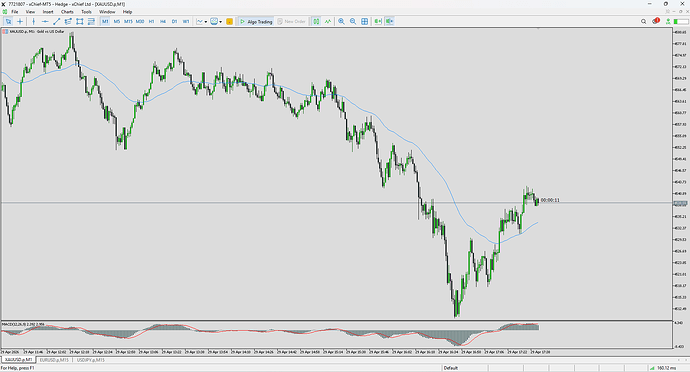The image size is (690, 372).
Task: Tile chart windows with grid icon
Action: (x=364, y=21)
